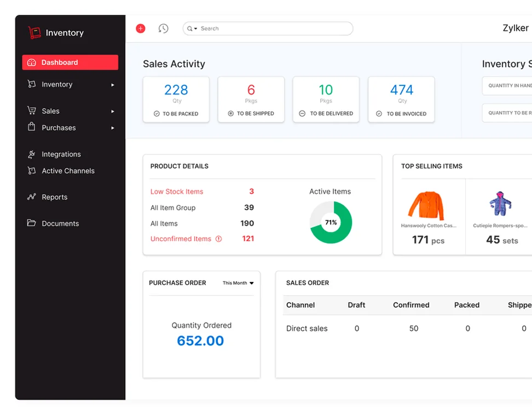Click the orange Hanswooly cardigan thumbnail
The image size is (532, 419).
pyautogui.click(x=427, y=205)
